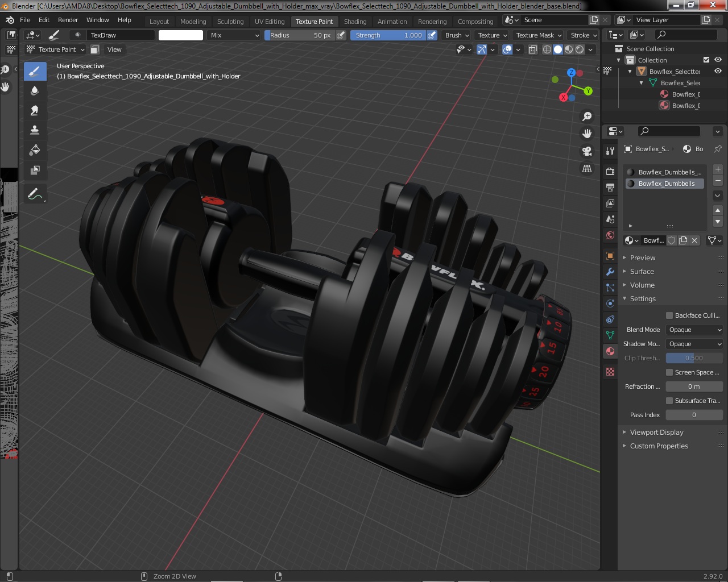Open the Render menu
The width and height of the screenshot is (728, 582).
click(x=68, y=20)
